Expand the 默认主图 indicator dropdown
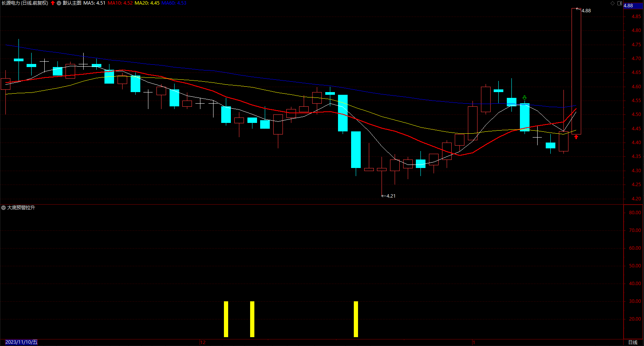This screenshot has height=346, width=644. coord(59,3)
